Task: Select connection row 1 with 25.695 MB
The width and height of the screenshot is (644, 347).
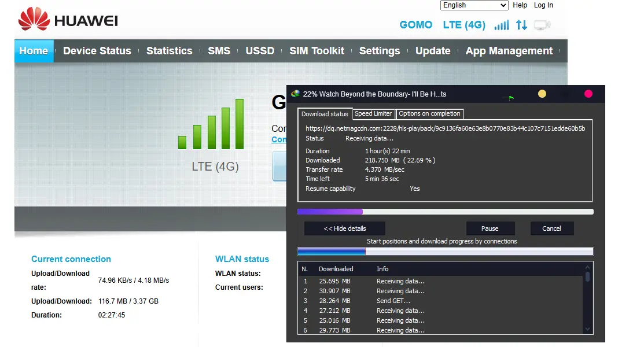Action: 441,281
